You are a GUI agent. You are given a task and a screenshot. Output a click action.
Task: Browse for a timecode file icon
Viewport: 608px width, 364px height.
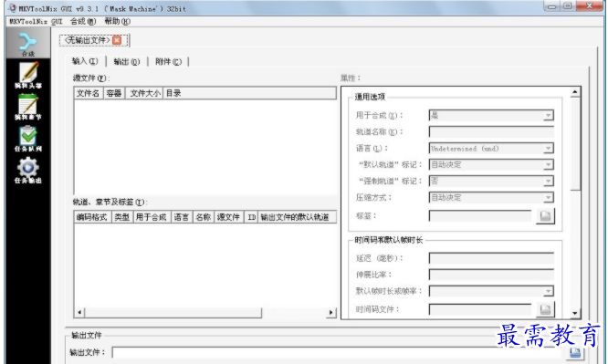coord(545,309)
